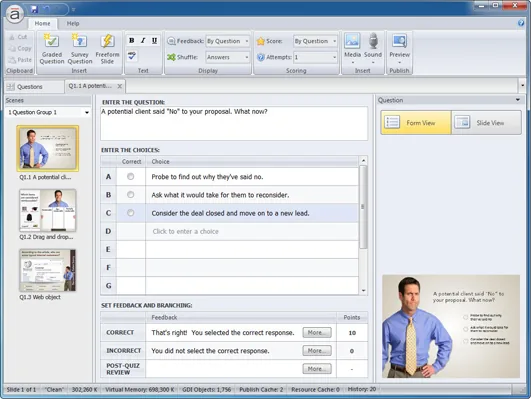The image size is (531, 399).
Task: Click the slide preview image
Action: pyautogui.click(x=451, y=326)
